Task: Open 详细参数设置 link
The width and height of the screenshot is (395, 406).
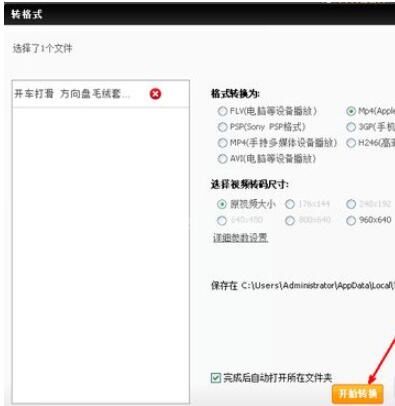Action: click(240, 238)
